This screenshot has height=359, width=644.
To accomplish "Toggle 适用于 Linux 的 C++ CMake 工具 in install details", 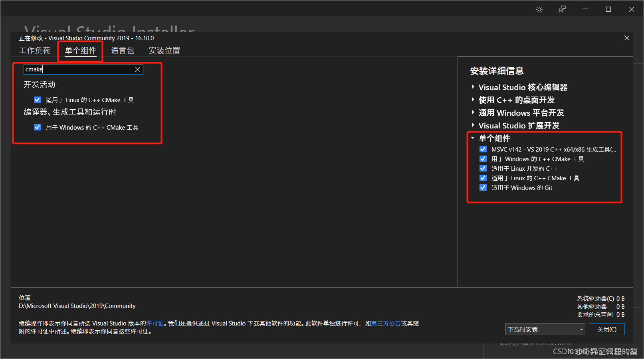I will pos(483,178).
